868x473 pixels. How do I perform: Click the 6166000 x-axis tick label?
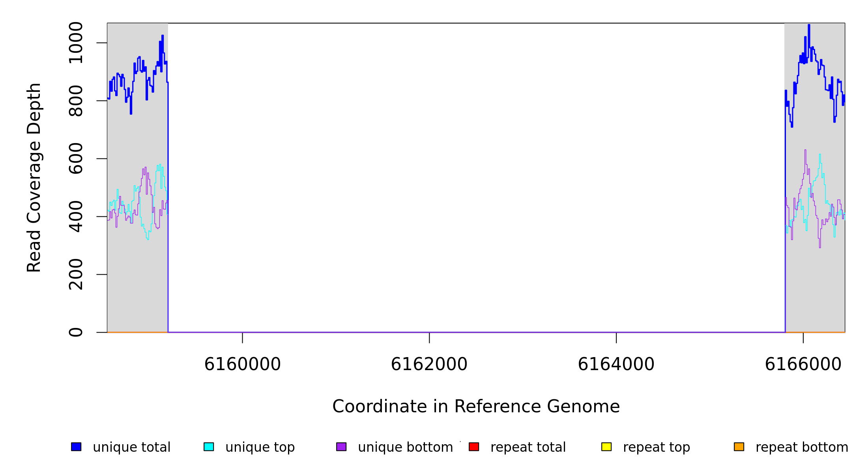click(x=803, y=364)
